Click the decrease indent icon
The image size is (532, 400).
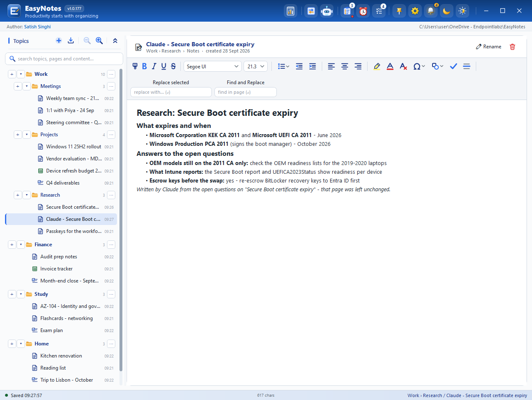click(299, 66)
